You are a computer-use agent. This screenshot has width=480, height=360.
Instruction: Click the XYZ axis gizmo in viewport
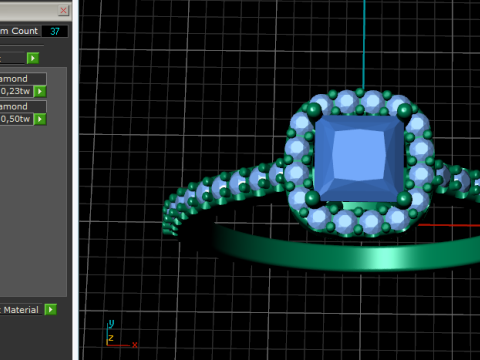(121, 334)
